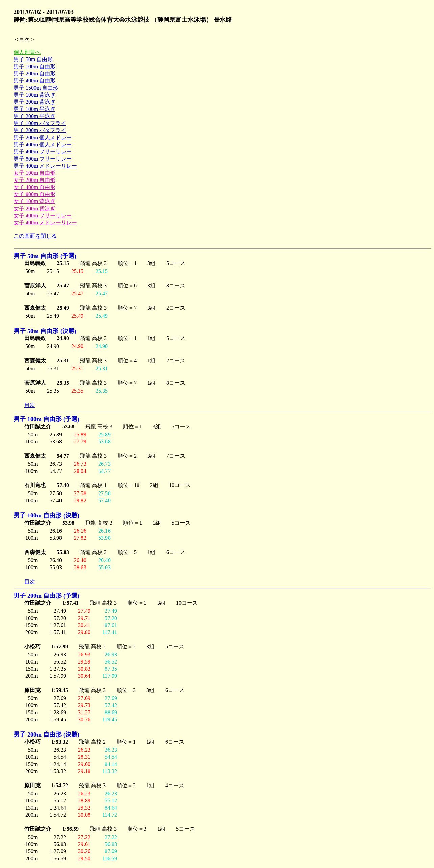Screen dimensions: 434x868
Task: Click 目次 link below 50m 自由形 決勝
Action: [x=30, y=405]
